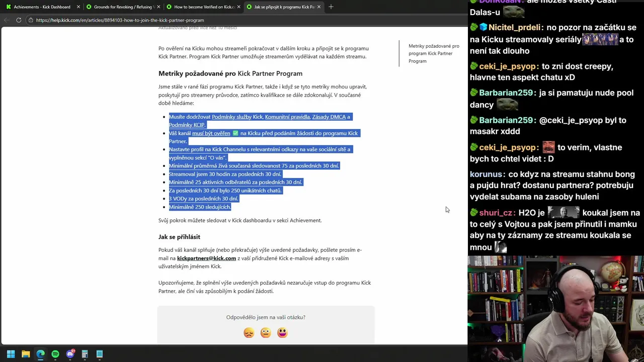Open Calculator from the taskbar
644x362 pixels.
pos(85,354)
